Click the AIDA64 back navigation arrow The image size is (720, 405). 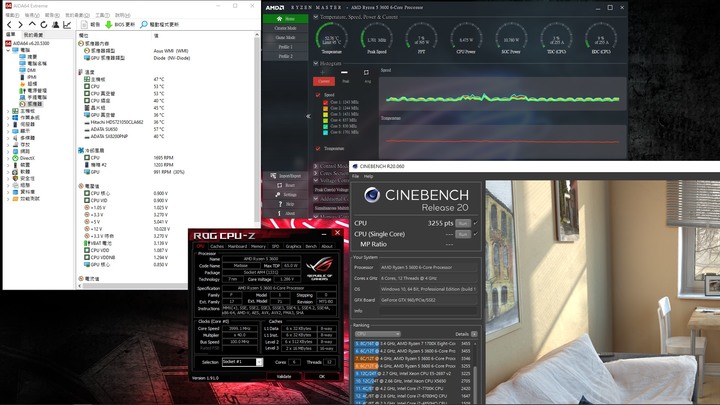tap(9, 24)
